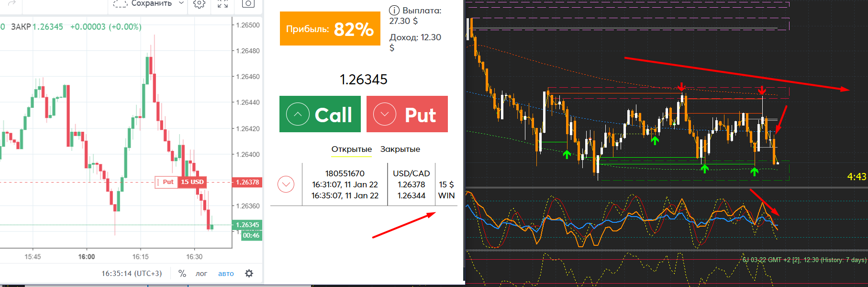Expand the Сохранить dropdown arrow

(181, 3)
